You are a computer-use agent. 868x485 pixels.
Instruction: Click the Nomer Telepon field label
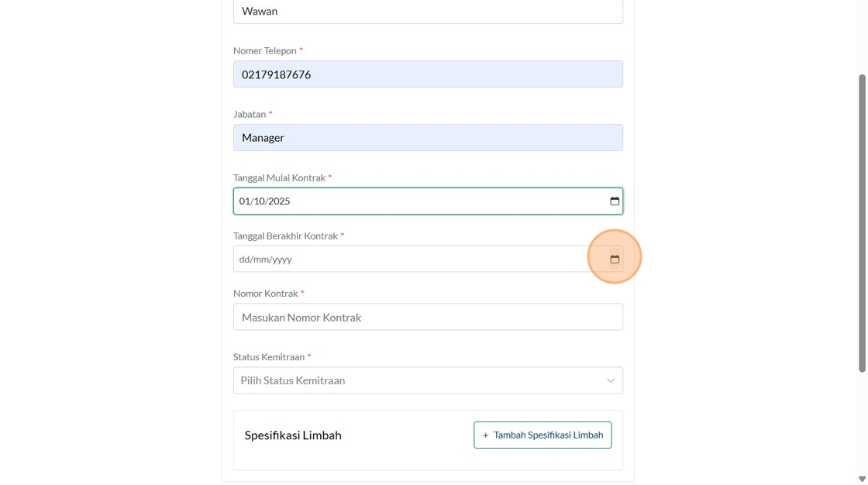[x=265, y=50]
